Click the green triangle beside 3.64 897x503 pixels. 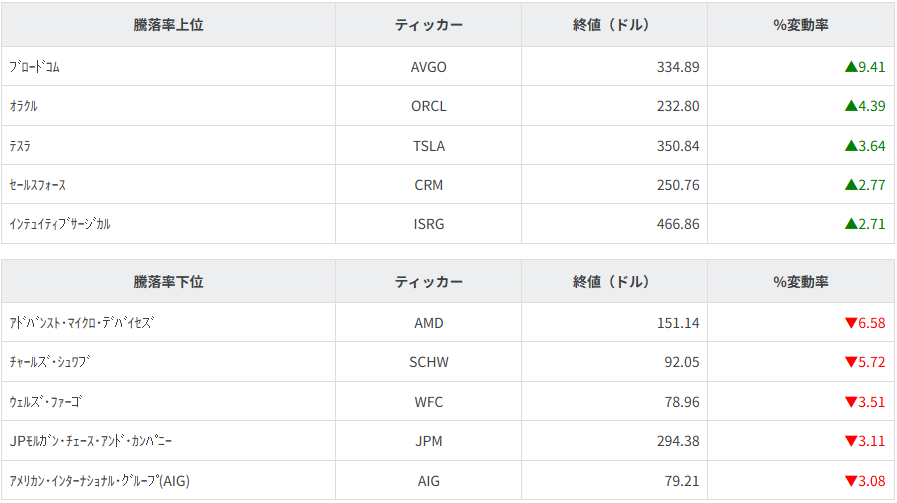(x=851, y=146)
